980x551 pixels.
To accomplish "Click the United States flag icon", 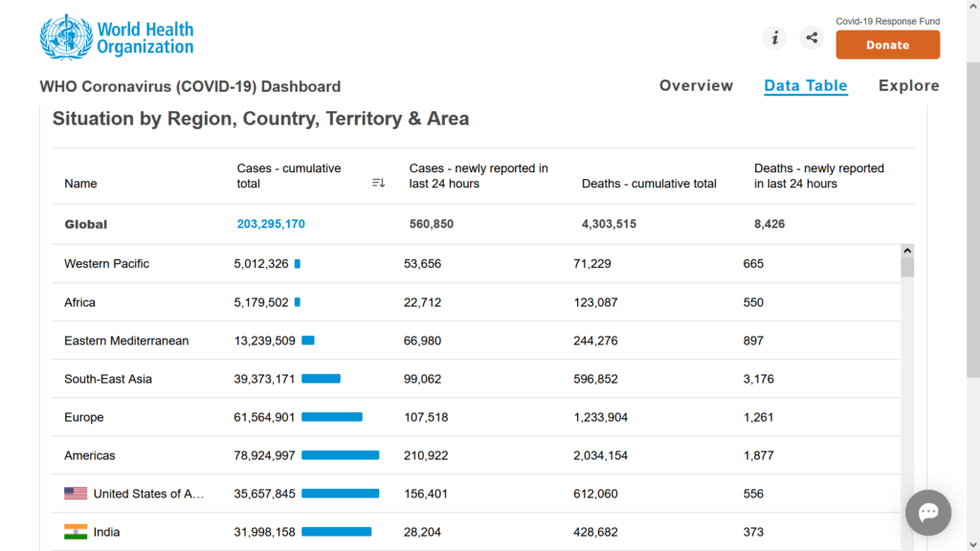I will coord(76,494).
